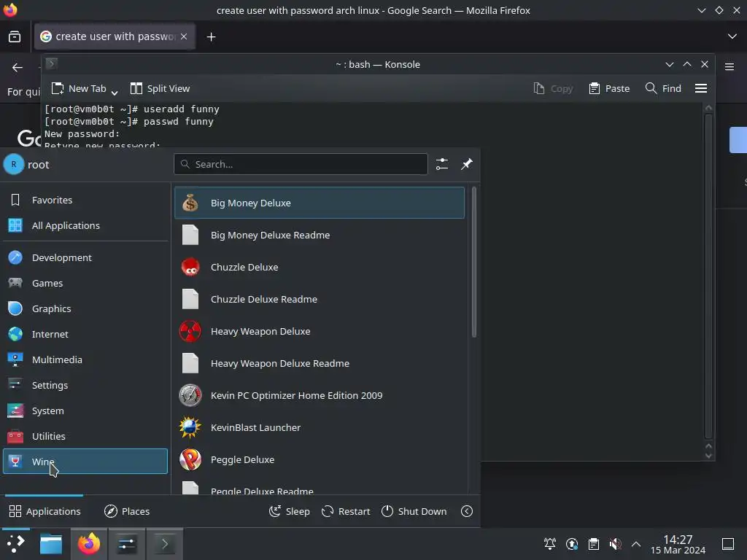Open clipboard tray icon
This screenshot has height=560, width=747.
[594, 544]
